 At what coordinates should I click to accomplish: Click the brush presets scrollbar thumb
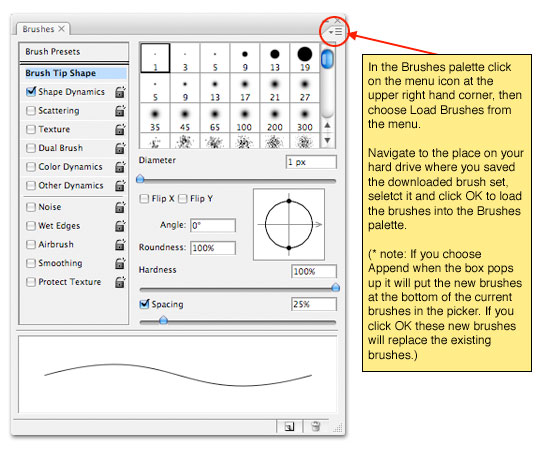(x=327, y=59)
